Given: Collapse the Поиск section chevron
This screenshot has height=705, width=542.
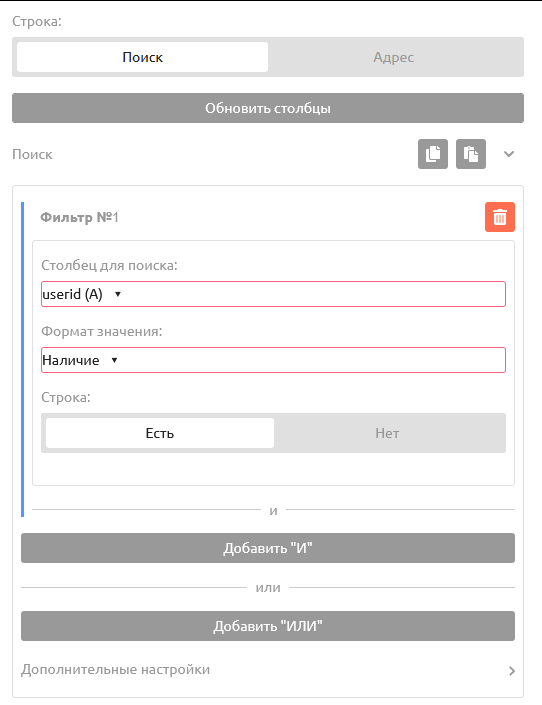Looking at the screenshot, I should (509, 154).
